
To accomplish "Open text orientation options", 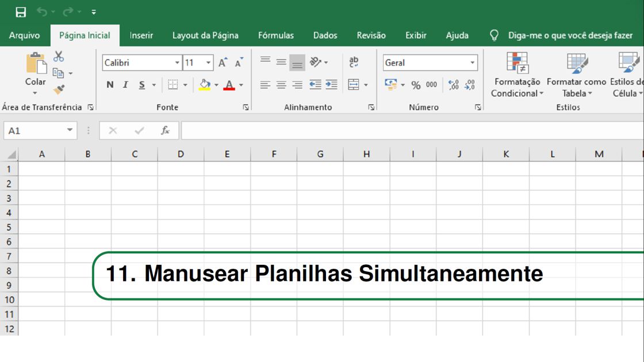I will 319,62.
